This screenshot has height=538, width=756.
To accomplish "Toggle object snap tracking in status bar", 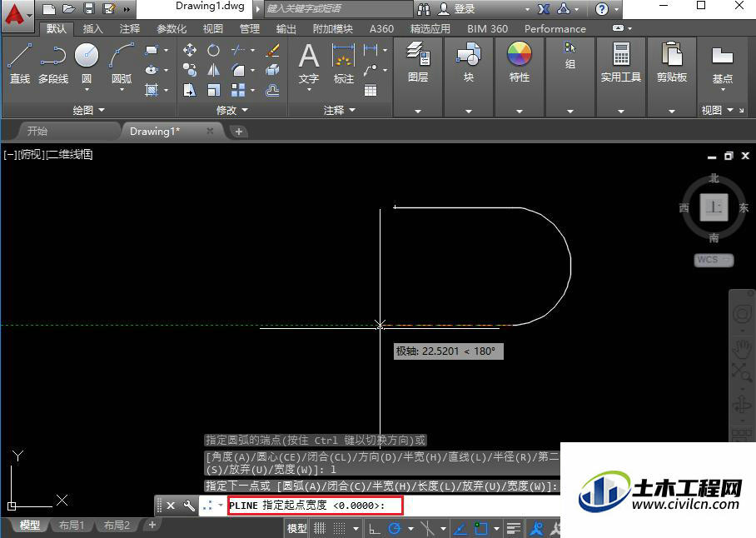I will [x=460, y=528].
